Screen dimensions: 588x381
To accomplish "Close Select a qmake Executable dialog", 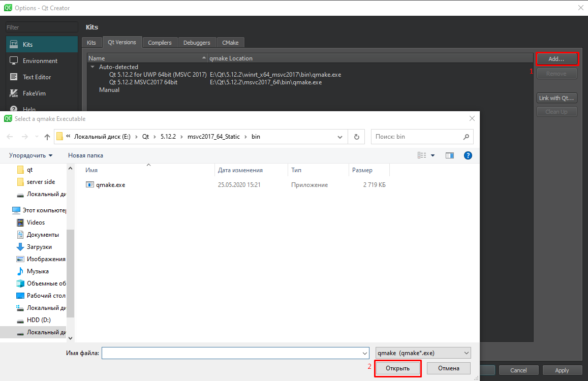I will 472,118.
